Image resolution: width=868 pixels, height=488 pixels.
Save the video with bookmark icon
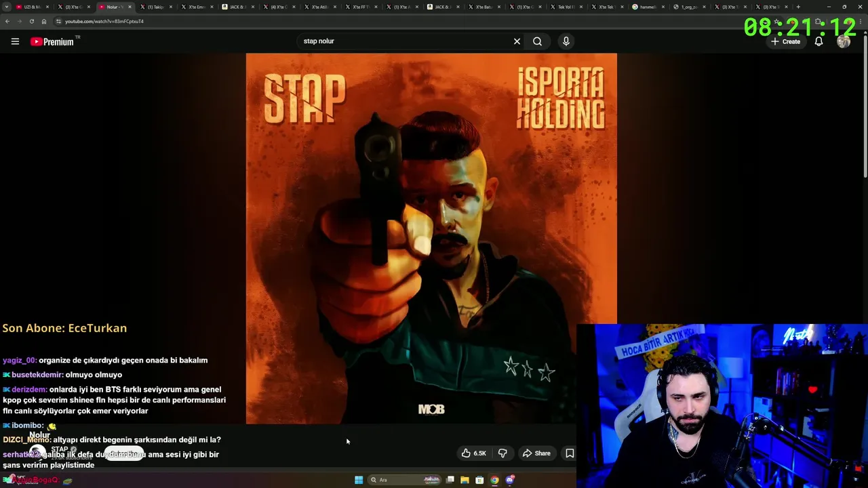[x=570, y=453]
